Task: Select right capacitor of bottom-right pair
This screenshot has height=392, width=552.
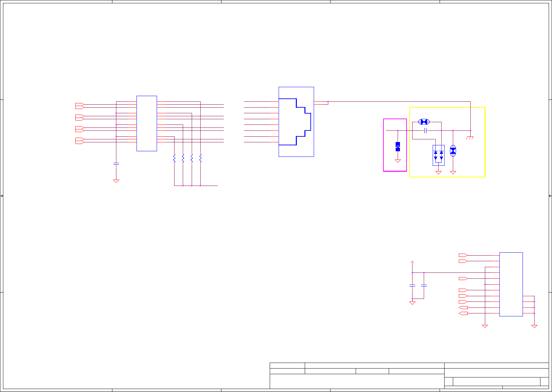Action: 424,285
